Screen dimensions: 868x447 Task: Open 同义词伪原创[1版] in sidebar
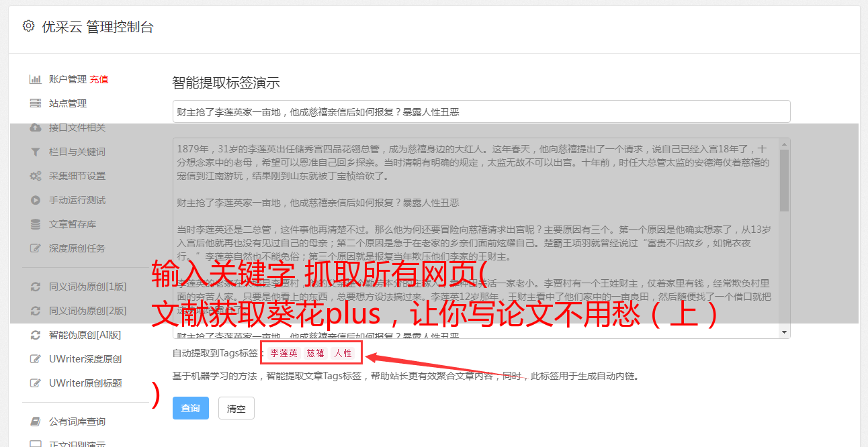[x=88, y=287]
